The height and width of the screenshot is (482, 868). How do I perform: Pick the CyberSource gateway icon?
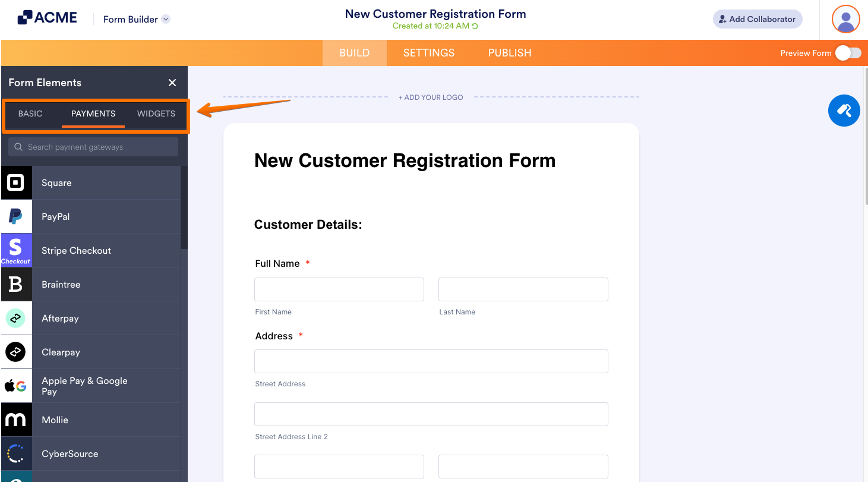coord(16,453)
